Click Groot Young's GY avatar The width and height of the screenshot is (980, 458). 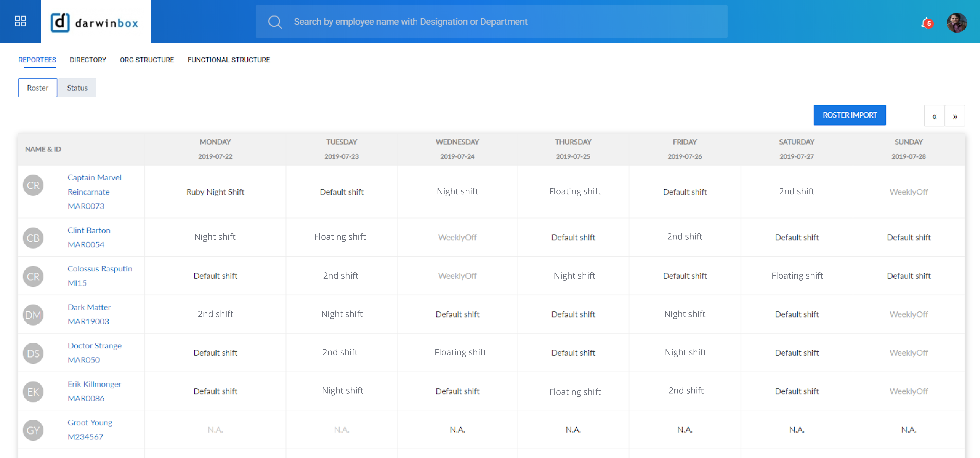coord(33,430)
